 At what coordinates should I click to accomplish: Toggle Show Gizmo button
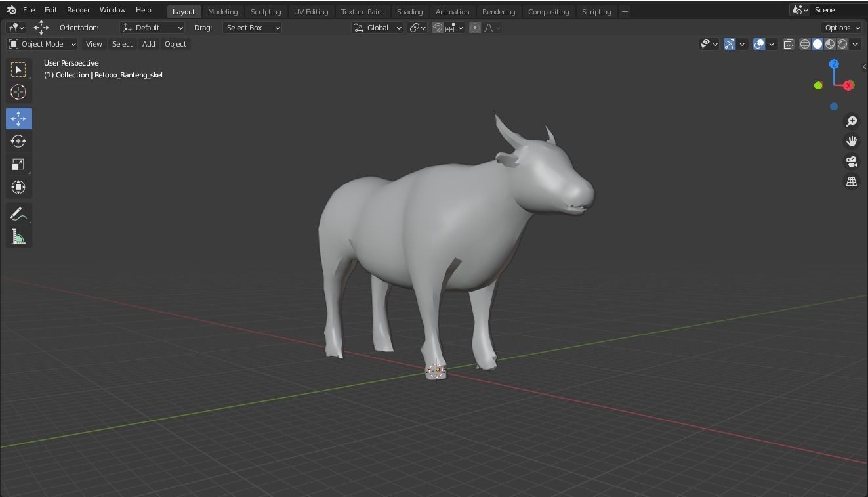coord(730,44)
